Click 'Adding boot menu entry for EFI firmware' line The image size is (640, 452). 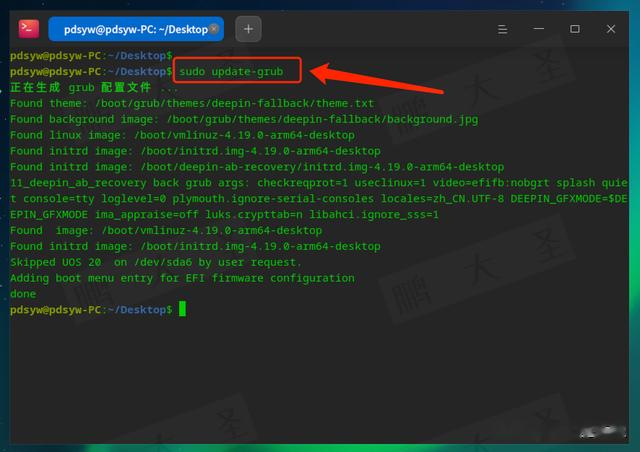(182, 278)
